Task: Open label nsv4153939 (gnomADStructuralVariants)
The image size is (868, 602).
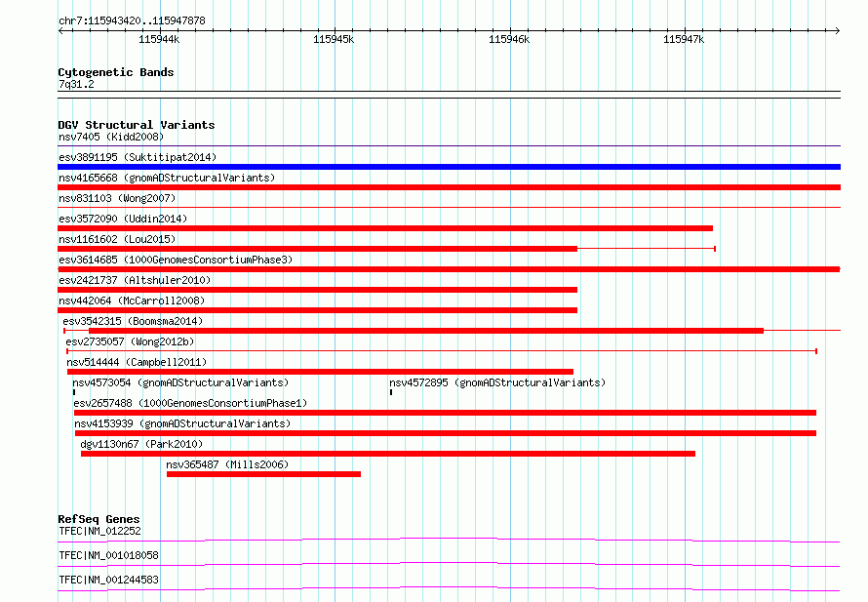Action: pyautogui.click(x=182, y=423)
